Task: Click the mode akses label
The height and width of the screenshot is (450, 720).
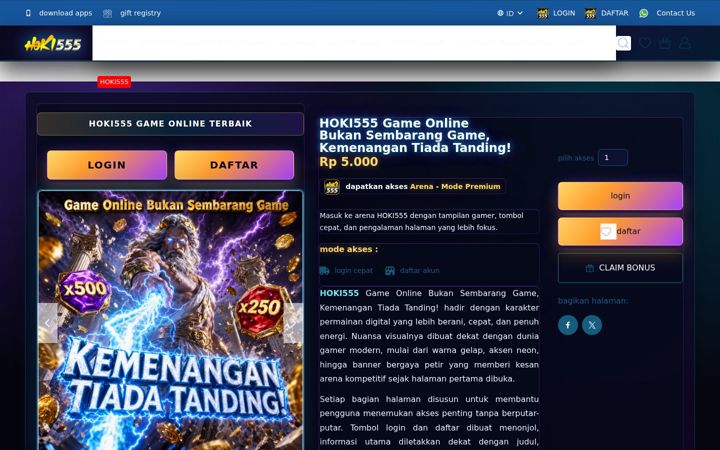Action: [x=349, y=249]
